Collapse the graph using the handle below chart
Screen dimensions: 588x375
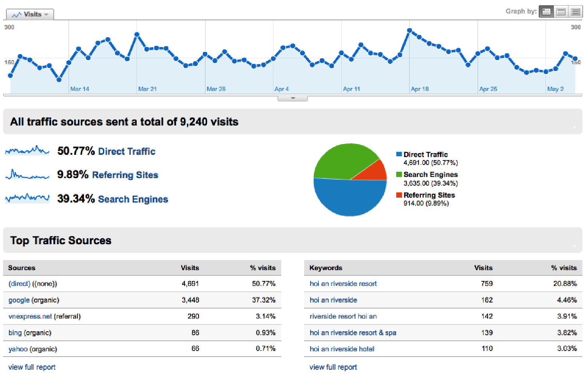coord(292,98)
